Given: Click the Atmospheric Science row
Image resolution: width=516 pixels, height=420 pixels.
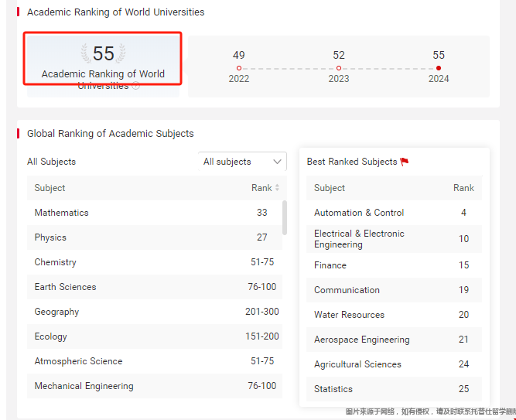Looking at the screenshot, I should click(155, 361).
